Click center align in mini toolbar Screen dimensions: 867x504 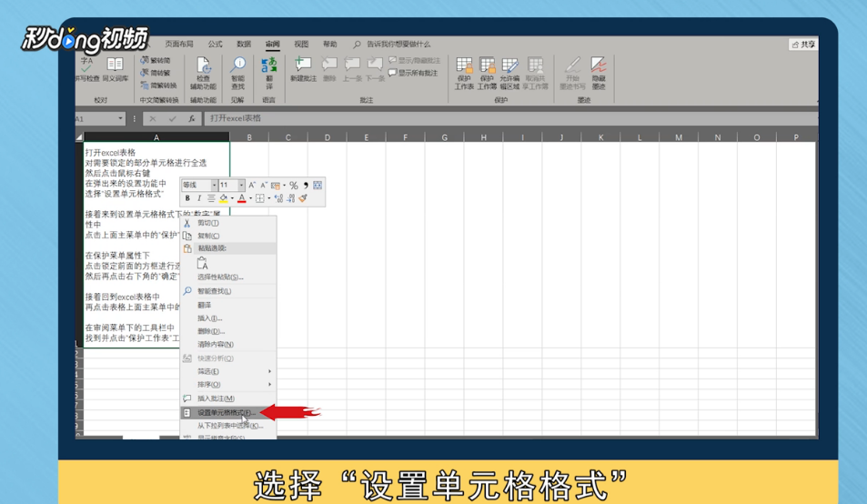point(211,198)
